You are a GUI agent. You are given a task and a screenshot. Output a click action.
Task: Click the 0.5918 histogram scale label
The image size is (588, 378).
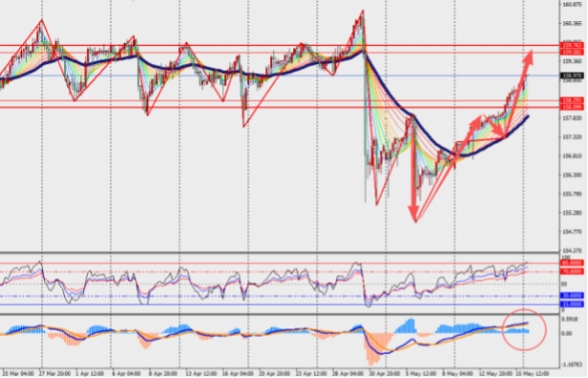569,319
